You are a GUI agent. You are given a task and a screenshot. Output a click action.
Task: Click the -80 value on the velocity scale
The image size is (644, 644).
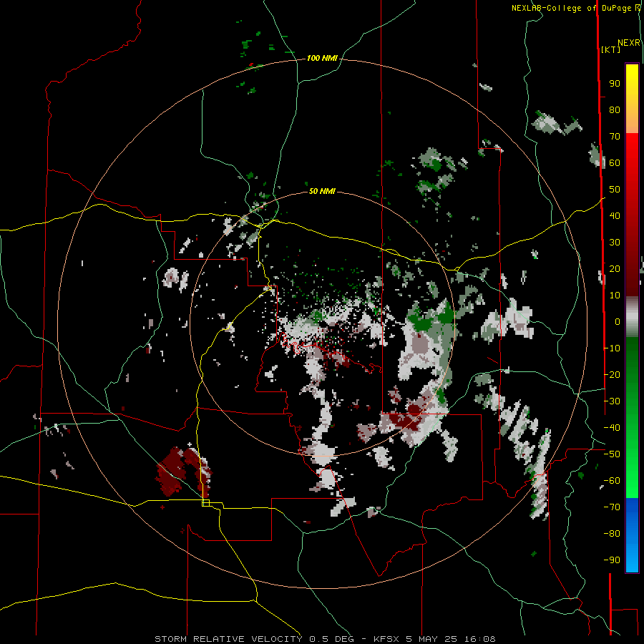click(612, 534)
